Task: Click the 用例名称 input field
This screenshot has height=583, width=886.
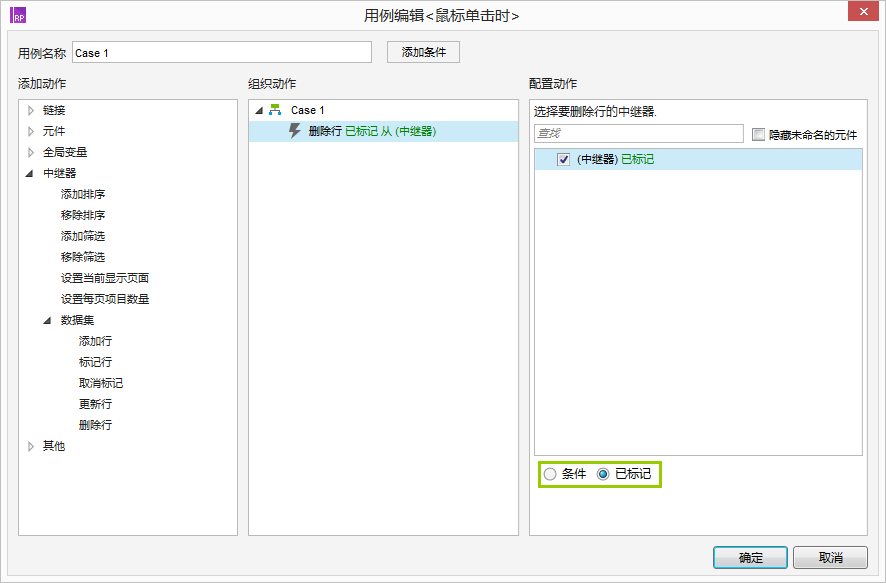Action: pos(222,53)
